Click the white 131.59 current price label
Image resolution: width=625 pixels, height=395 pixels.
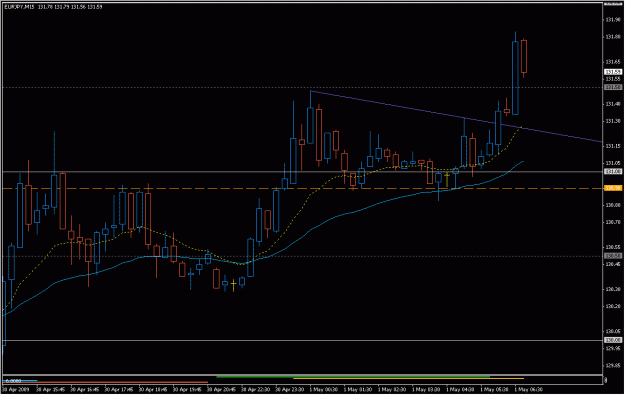point(613,72)
